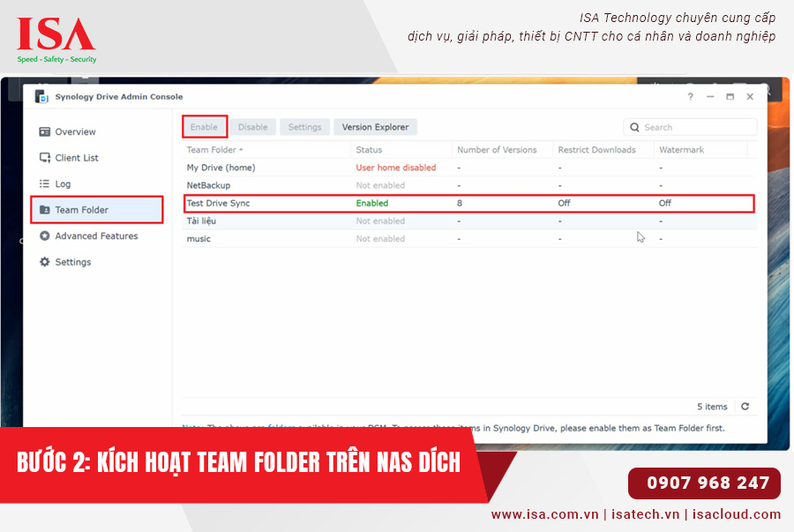Click the toolbar Settings button

(x=305, y=127)
